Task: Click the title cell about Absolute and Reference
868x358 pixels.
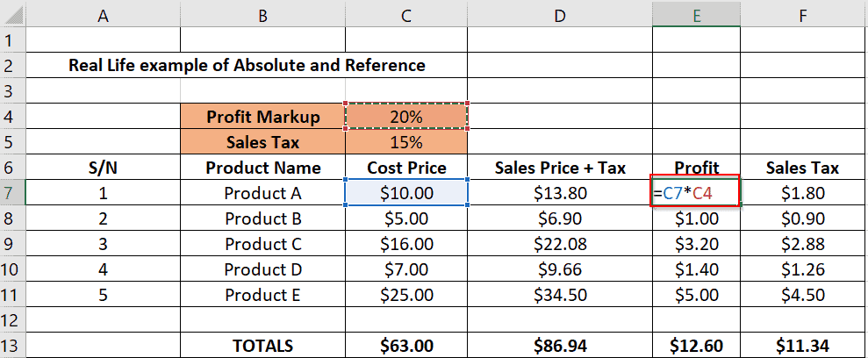Action: click(247, 65)
